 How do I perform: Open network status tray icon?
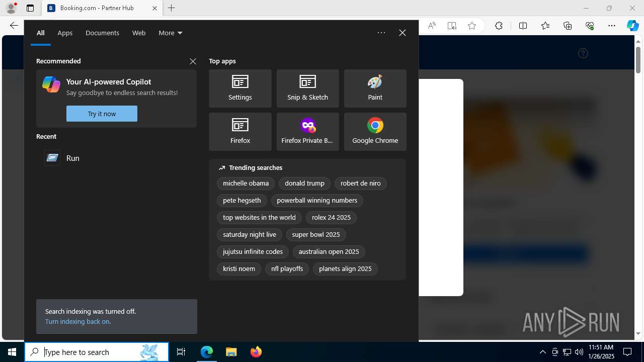point(567,352)
